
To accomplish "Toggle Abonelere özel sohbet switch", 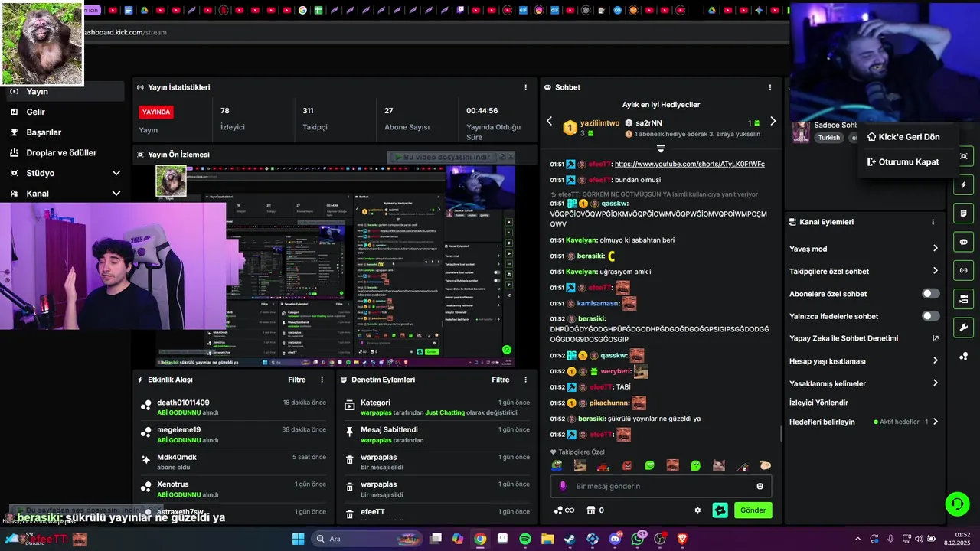I will [930, 294].
